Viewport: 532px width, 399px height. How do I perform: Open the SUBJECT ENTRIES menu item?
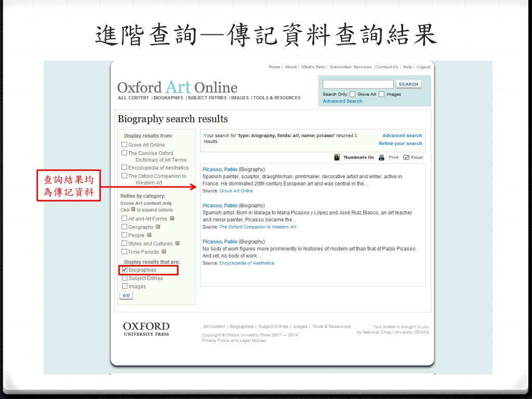click(207, 98)
